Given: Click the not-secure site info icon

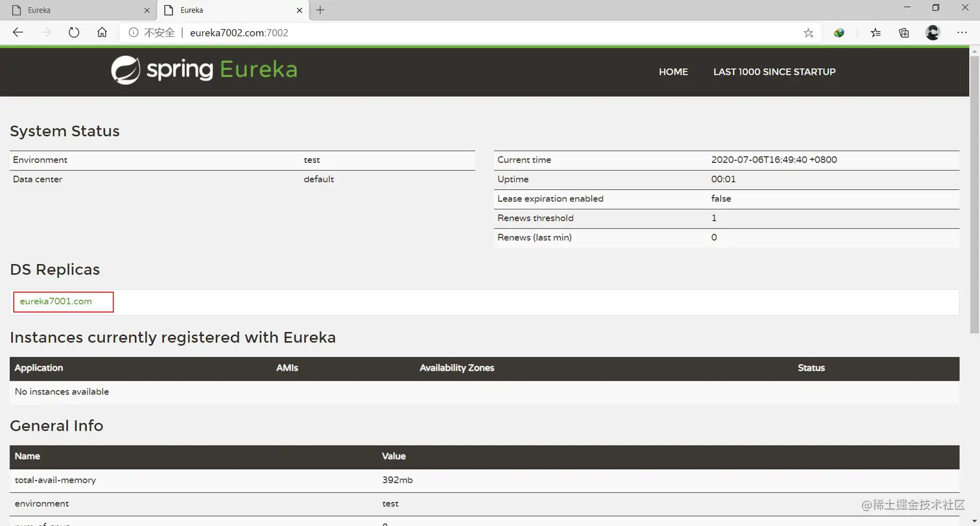Looking at the screenshot, I should (134, 32).
